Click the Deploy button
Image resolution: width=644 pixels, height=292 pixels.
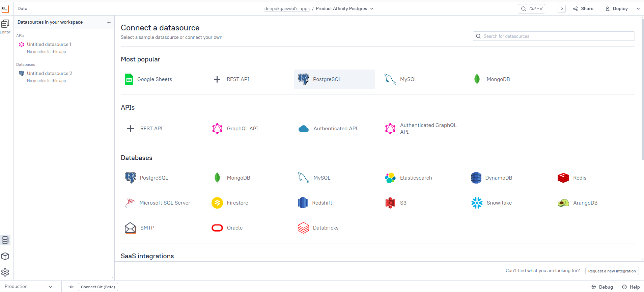[617, 9]
